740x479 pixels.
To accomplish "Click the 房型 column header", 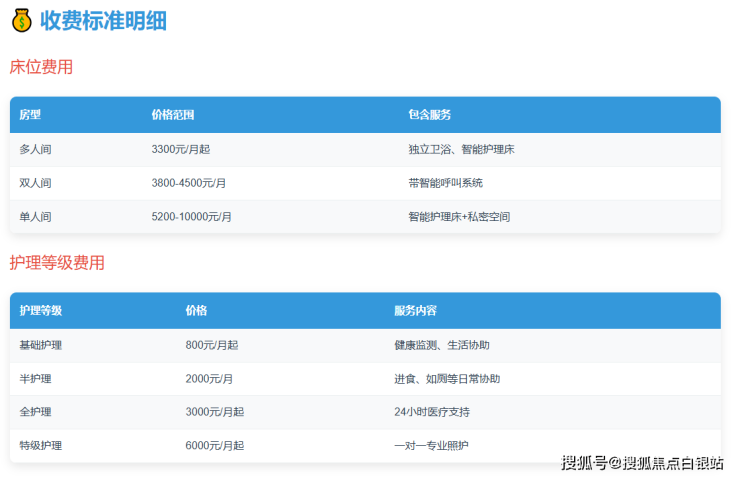I will pyautogui.click(x=30, y=115).
